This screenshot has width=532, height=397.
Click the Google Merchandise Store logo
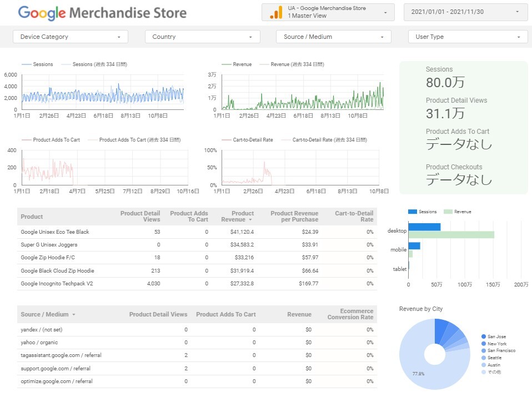[x=102, y=13]
